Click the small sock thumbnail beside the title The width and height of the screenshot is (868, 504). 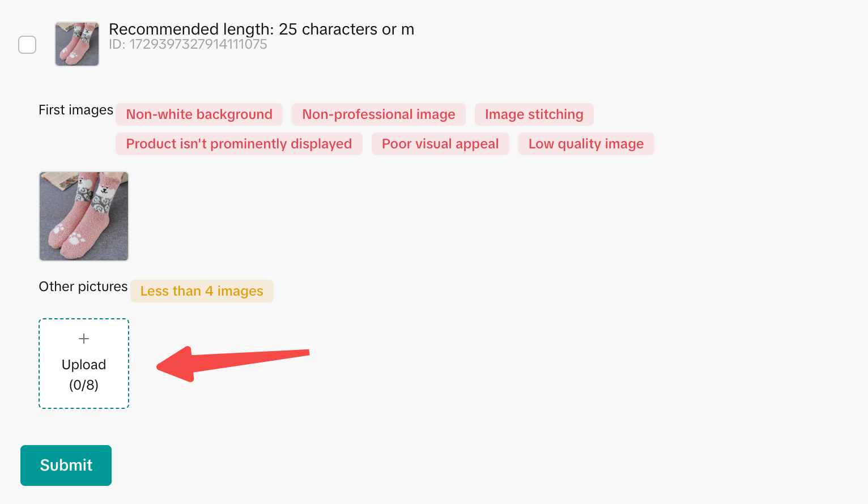tap(77, 44)
